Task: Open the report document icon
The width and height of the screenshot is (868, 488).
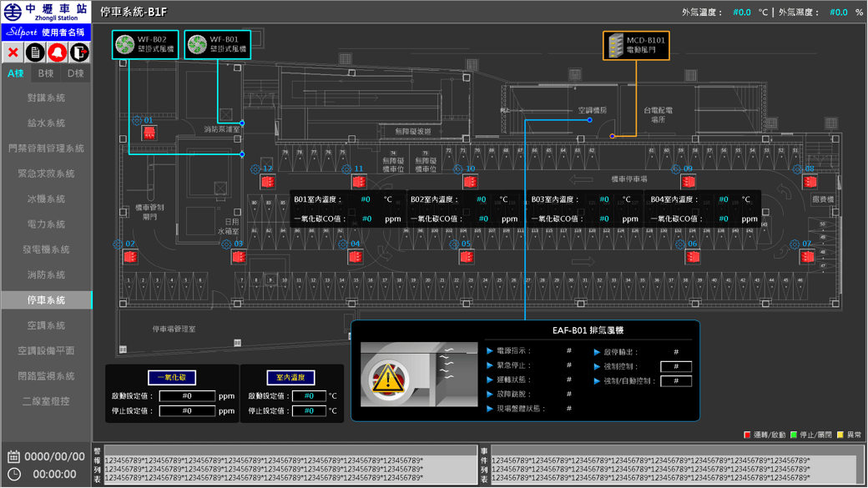Action: pos(35,53)
